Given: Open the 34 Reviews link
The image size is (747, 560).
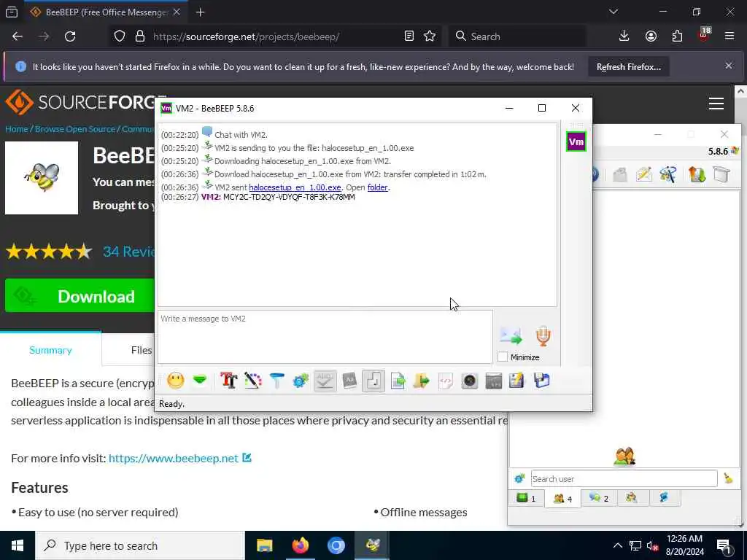Looking at the screenshot, I should [x=129, y=251].
